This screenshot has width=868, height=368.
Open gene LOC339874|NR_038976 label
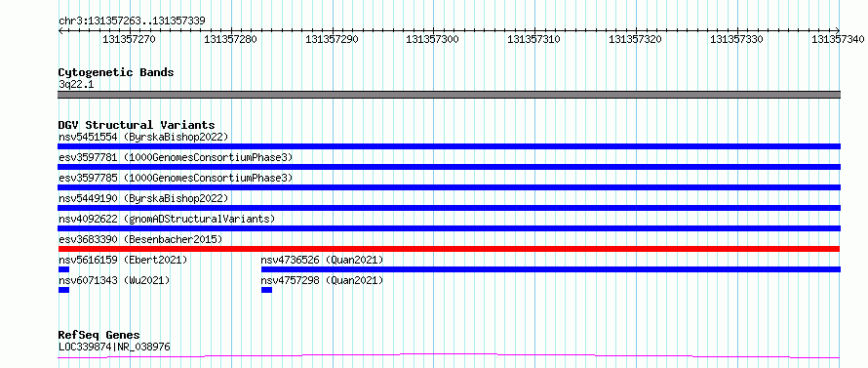(114, 347)
